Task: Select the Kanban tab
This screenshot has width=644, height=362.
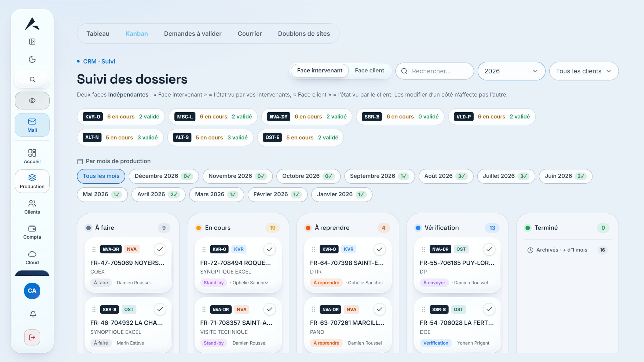Action: click(x=137, y=34)
